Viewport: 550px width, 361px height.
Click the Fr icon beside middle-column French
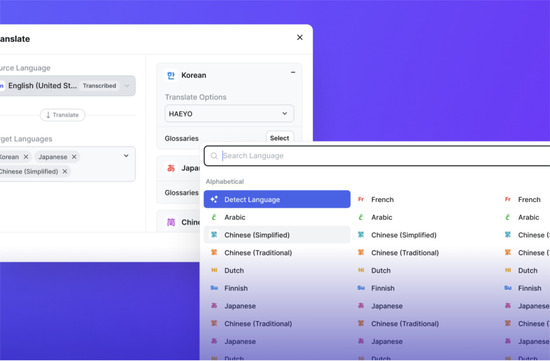click(361, 199)
